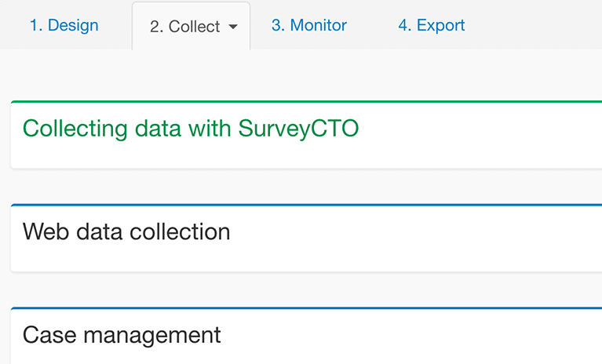This screenshot has height=364, width=602.
Task: Click the Design link in navigation
Action: [73, 25]
